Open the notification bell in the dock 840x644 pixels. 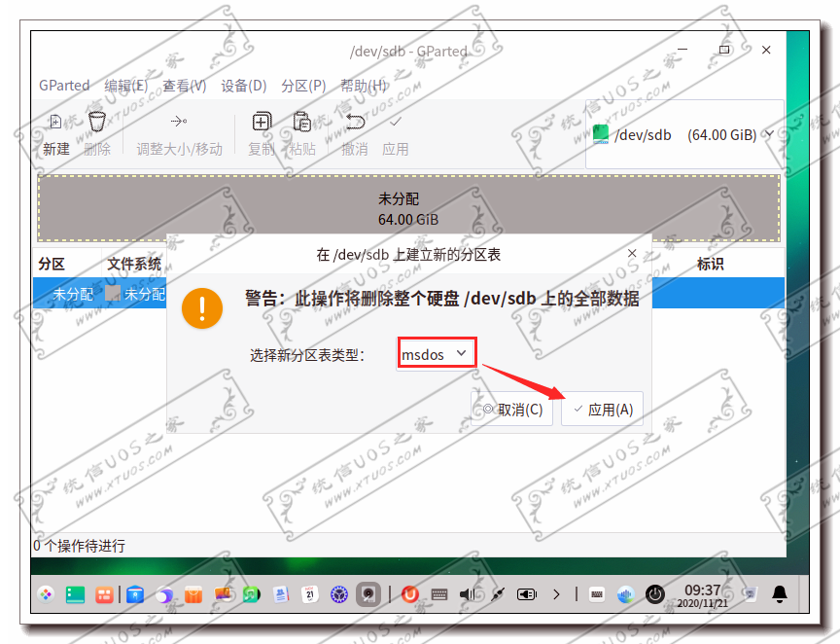click(780, 593)
